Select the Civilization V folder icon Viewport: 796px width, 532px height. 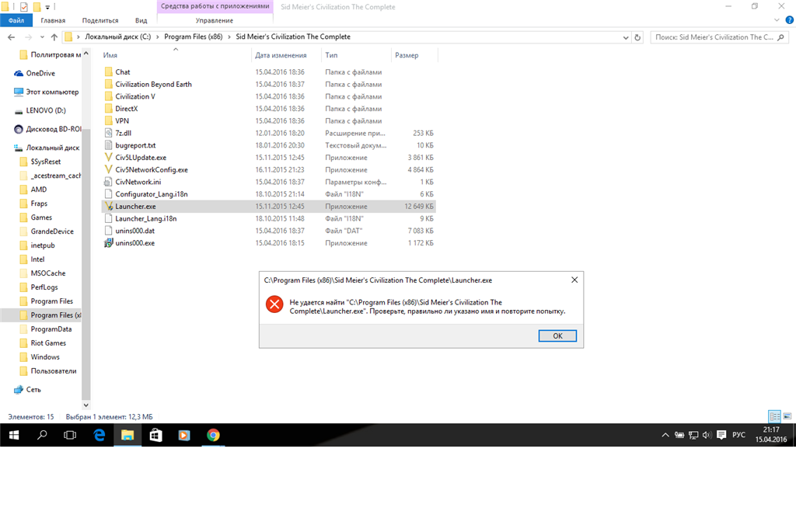click(109, 96)
